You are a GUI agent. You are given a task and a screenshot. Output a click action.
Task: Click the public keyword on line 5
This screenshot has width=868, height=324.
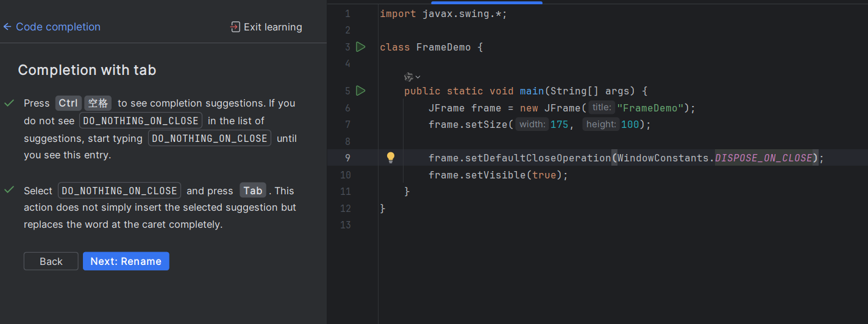tap(422, 91)
